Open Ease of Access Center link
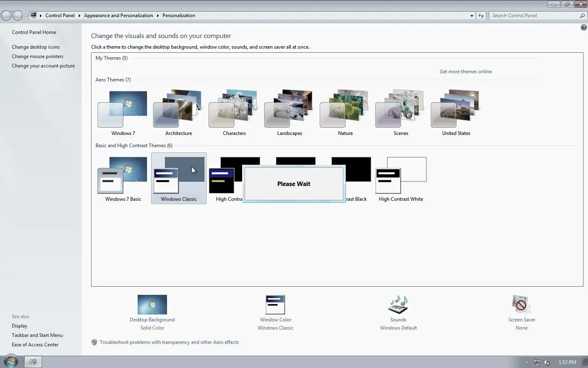 pos(35,345)
